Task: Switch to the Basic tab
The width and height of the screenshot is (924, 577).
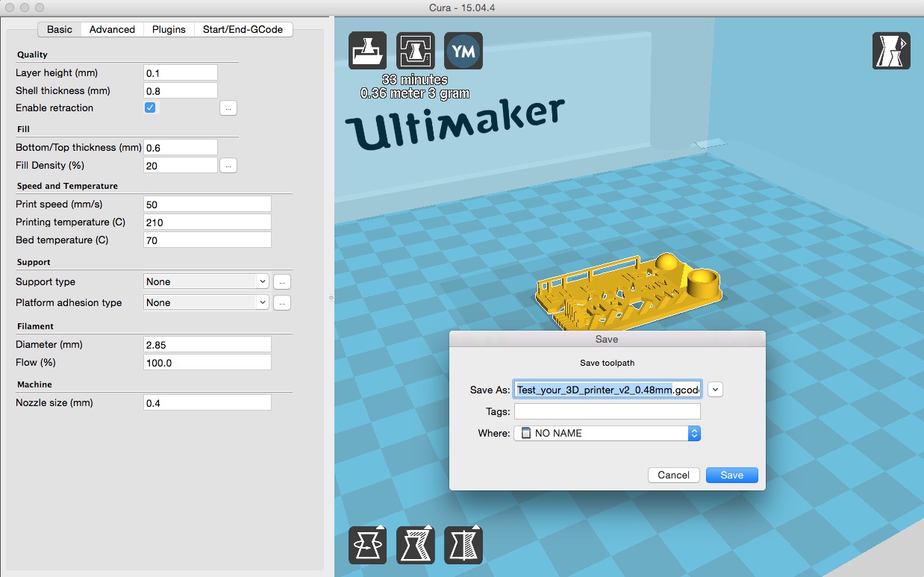Action: point(60,29)
